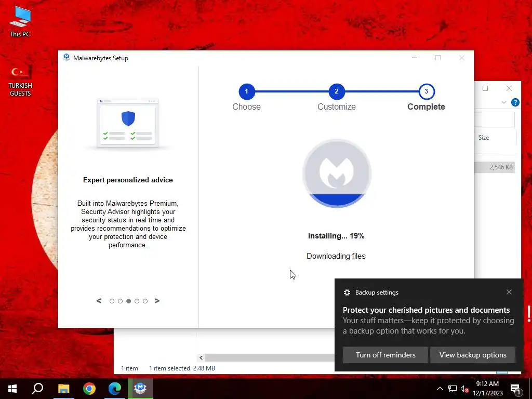Click 'Expert personalized advice' heading
Screen dimensions: 532x399
[128, 180]
